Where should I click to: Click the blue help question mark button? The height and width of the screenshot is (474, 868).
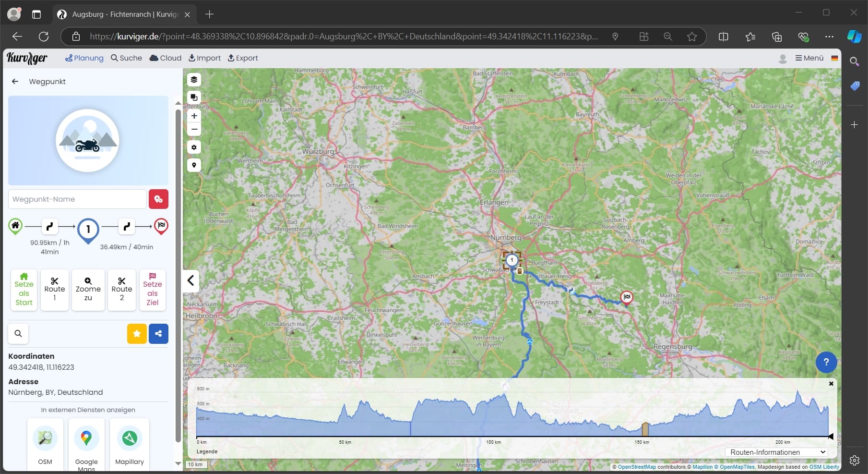click(x=826, y=362)
